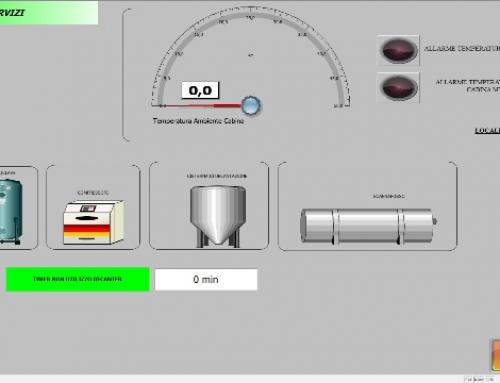Click the small status bar text at bottom right

(x=479, y=379)
